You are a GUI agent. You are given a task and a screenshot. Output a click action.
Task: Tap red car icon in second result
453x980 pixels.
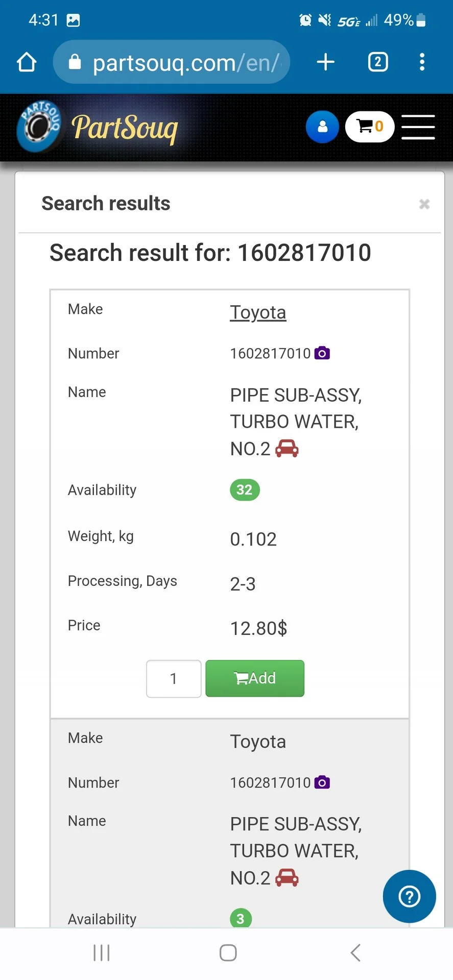(287, 878)
